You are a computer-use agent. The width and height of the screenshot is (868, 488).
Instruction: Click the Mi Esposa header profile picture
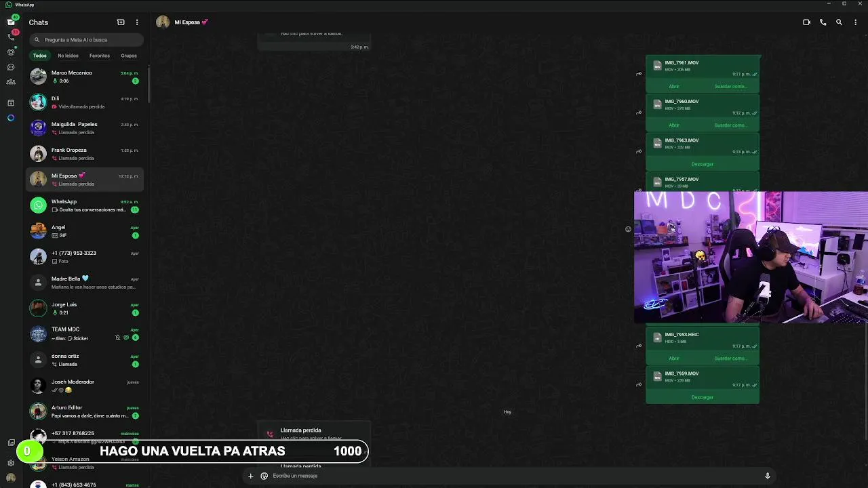point(163,22)
